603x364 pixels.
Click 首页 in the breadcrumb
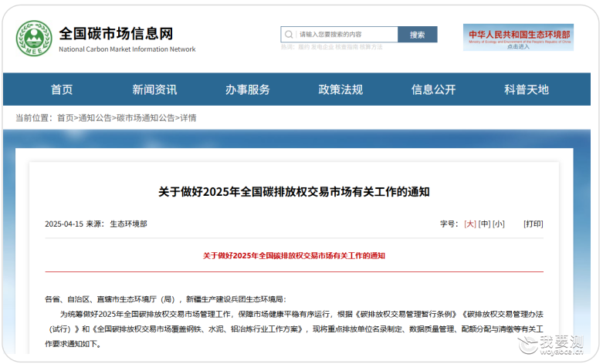[x=65, y=118]
